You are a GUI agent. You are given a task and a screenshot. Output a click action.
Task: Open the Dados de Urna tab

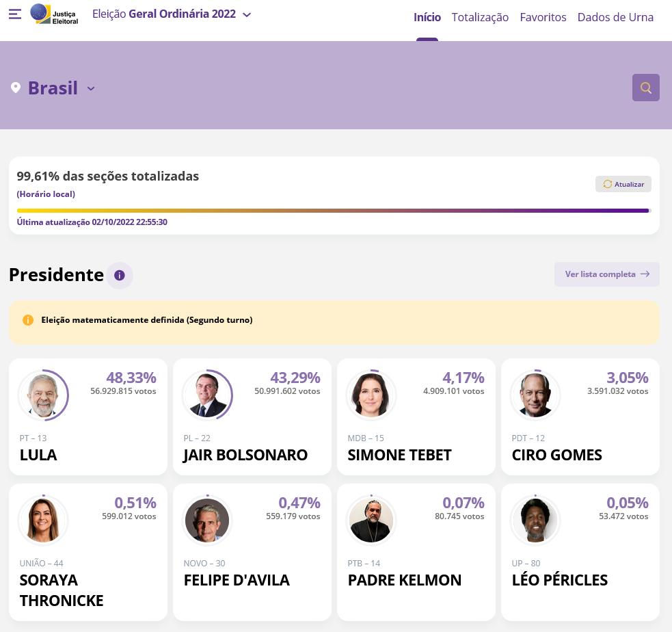615,17
